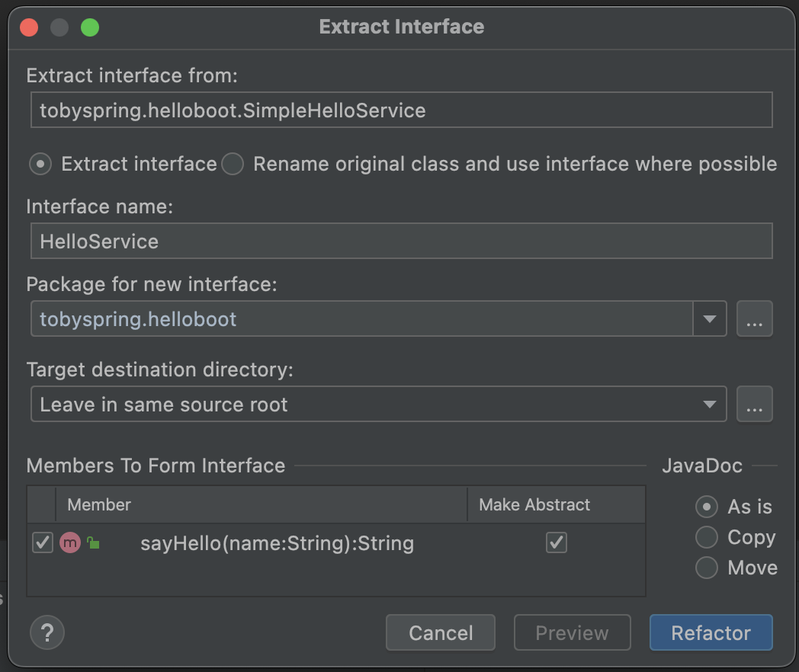
Task: Open the Target destination directory dropdown
Action: pyautogui.click(x=378, y=405)
